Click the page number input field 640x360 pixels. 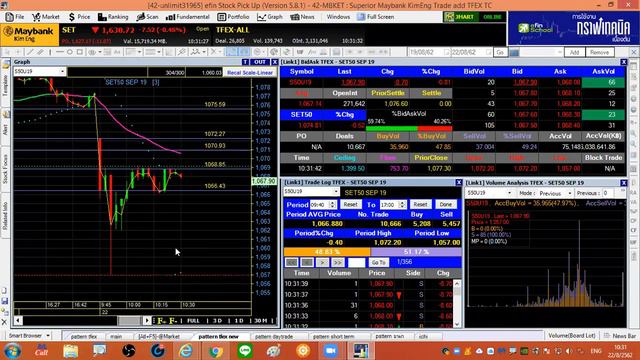[356, 262]
